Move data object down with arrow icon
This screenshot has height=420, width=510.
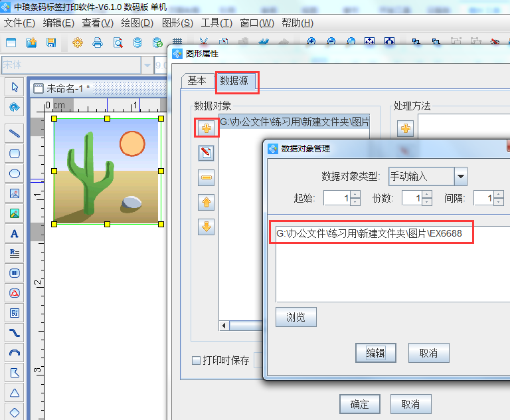coord(206,227)
